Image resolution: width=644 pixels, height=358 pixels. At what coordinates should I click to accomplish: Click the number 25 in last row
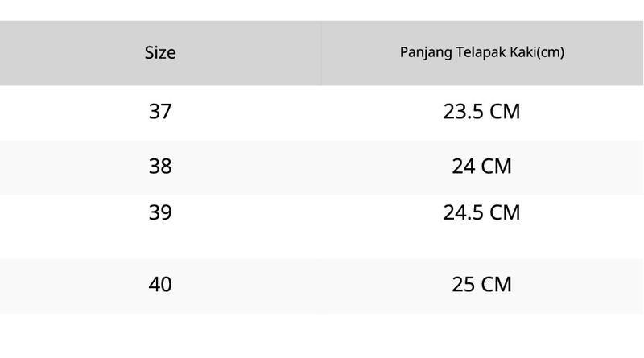[464, 285]
